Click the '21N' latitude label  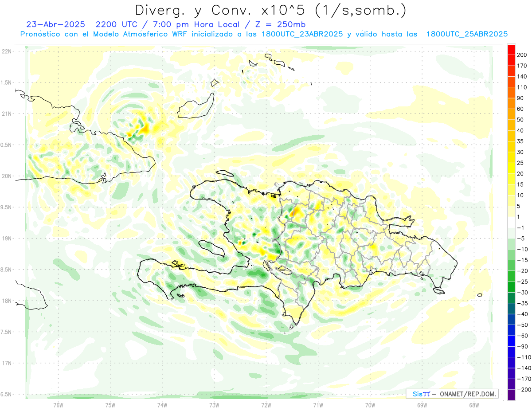click(x=7, y=114)
